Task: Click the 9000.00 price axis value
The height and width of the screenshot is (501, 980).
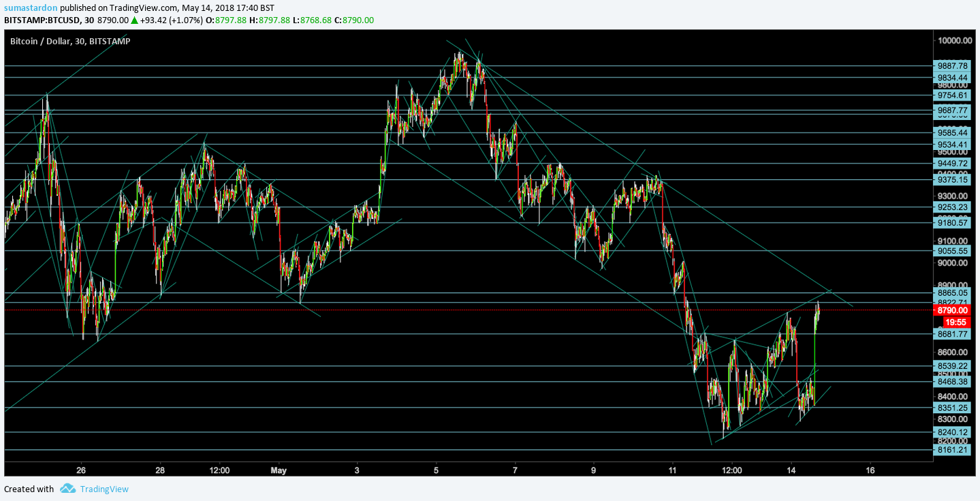Action: [x=954, y=263]
